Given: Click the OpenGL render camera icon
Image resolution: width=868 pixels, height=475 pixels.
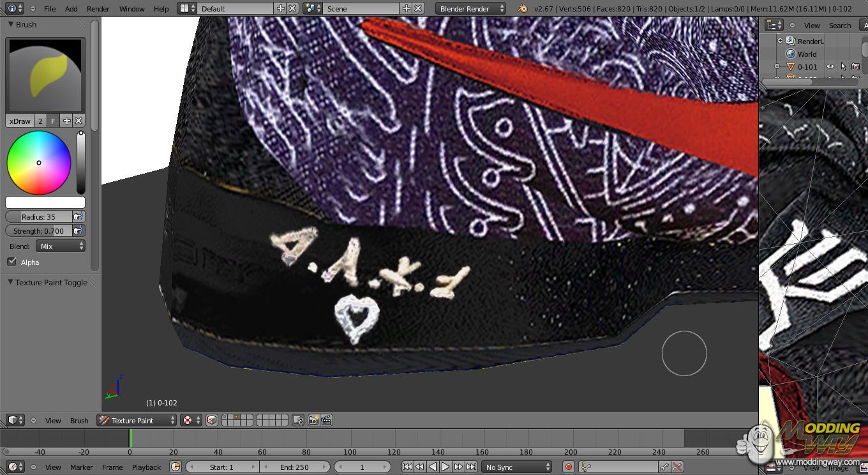Looking at the screenshot, I should (313, 420).
